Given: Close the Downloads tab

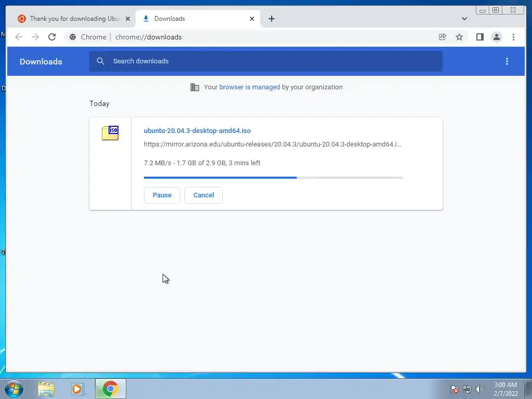Looking at the screenshot, I should click(252, 19).
